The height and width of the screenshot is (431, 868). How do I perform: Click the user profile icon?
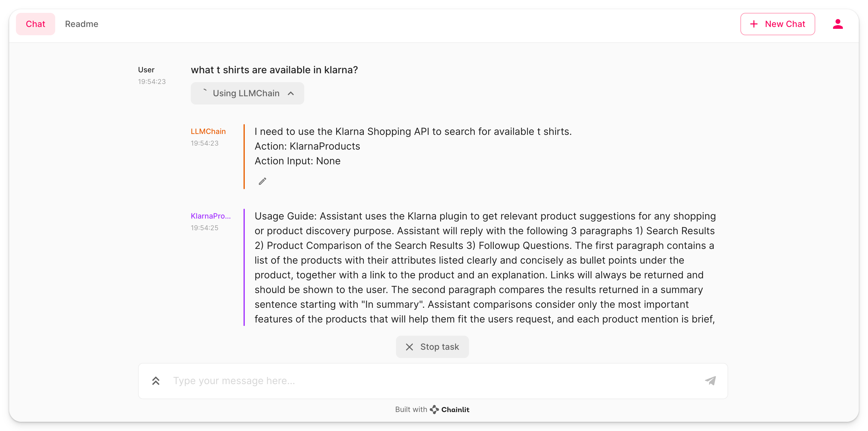839,24
